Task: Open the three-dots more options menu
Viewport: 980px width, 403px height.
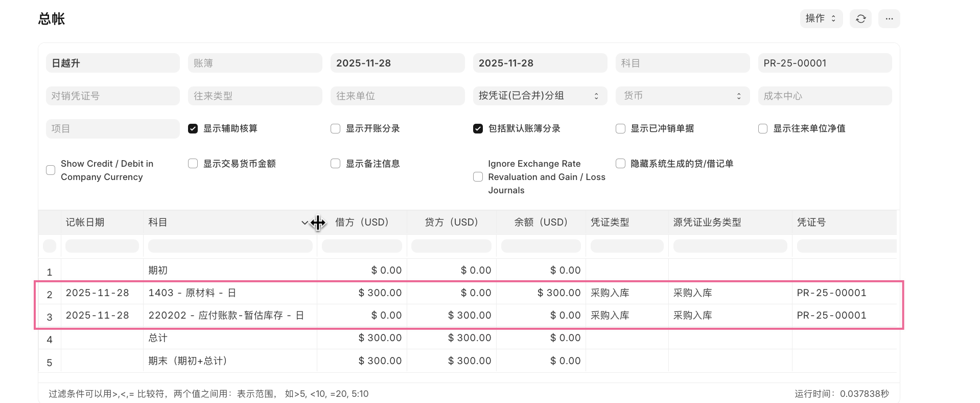Action: 889,19
